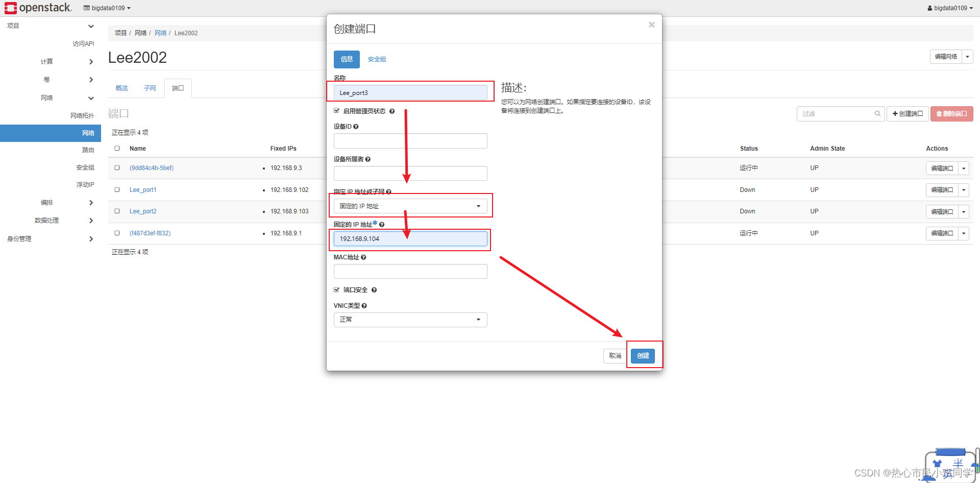The image size is (980, 483).
Task: Expand the actions arrow for Lee_port1 row
Action: (x=964, y=190)
